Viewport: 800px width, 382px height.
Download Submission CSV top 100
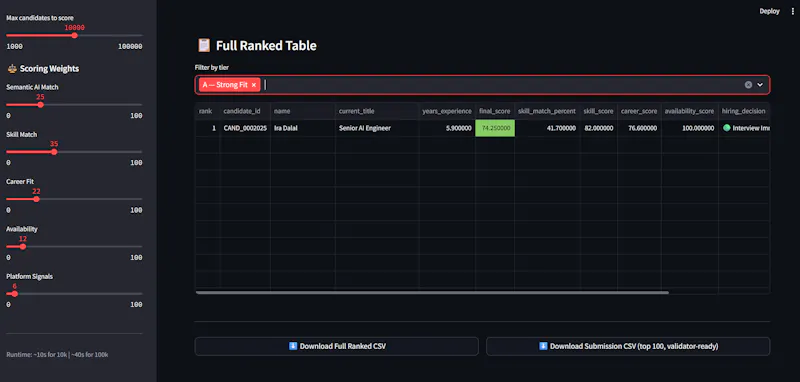(628, 346)
